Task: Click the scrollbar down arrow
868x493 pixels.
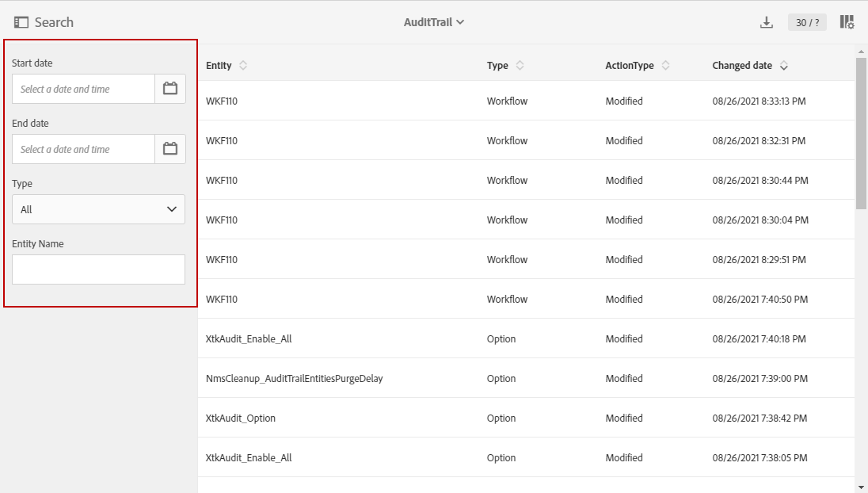Action: 862,487
